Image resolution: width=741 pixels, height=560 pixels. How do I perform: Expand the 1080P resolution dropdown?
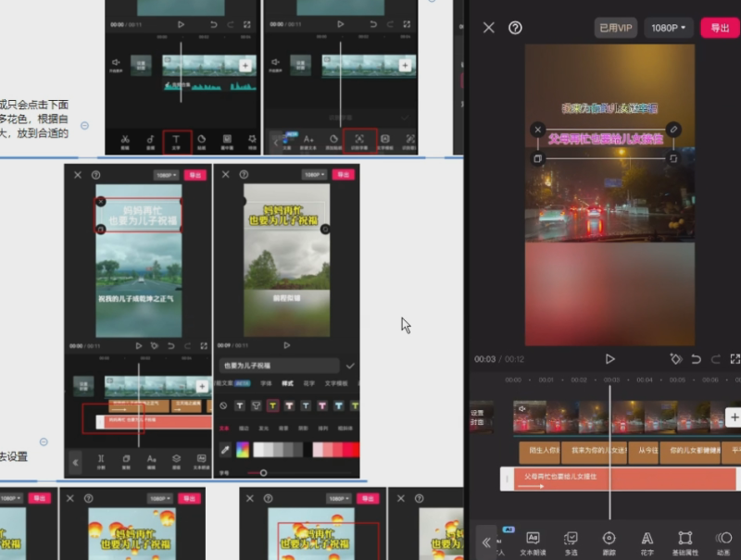click(x=670, y=28)
